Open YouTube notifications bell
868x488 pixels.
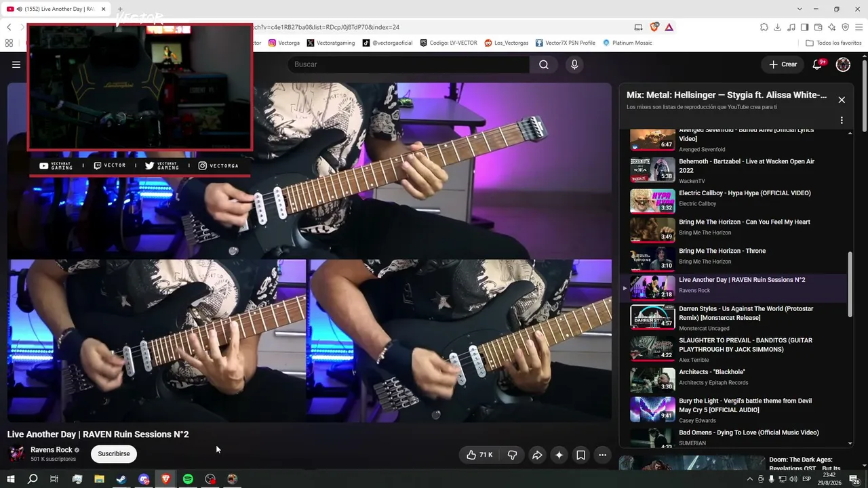pos(818,64)
